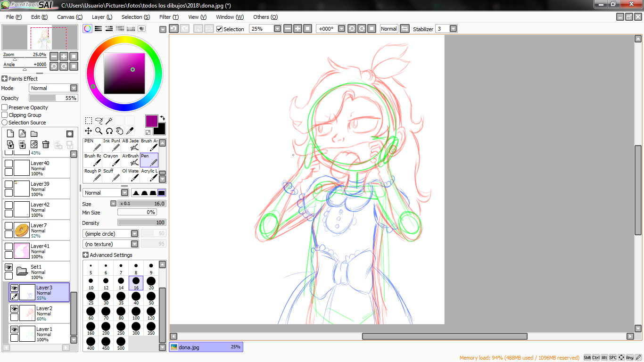Open the Stabilizer value dropdown
This screenshot has height=362, width=644.
[453, 29]
